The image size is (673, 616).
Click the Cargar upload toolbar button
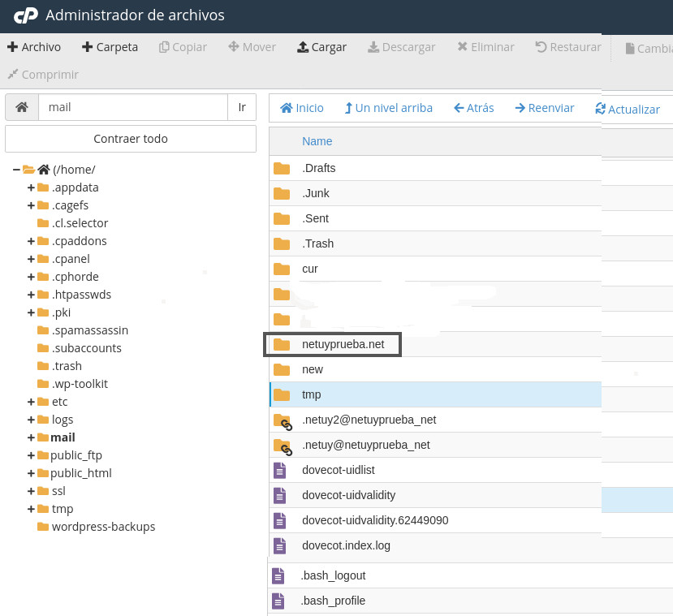(322, 47)
